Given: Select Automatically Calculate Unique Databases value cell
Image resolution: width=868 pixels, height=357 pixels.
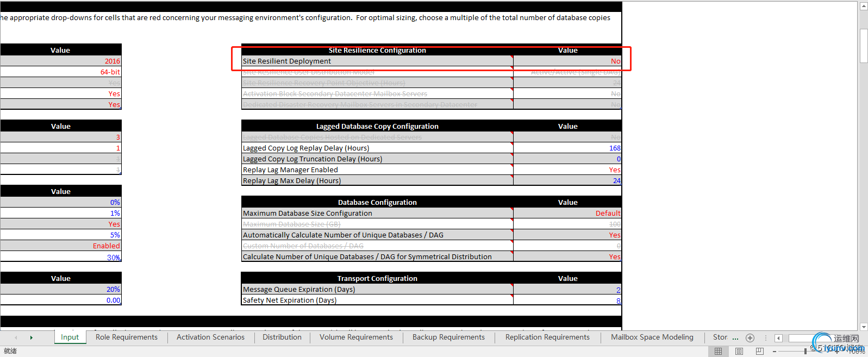Looking at the screenshot, I should tap(567, 235).
